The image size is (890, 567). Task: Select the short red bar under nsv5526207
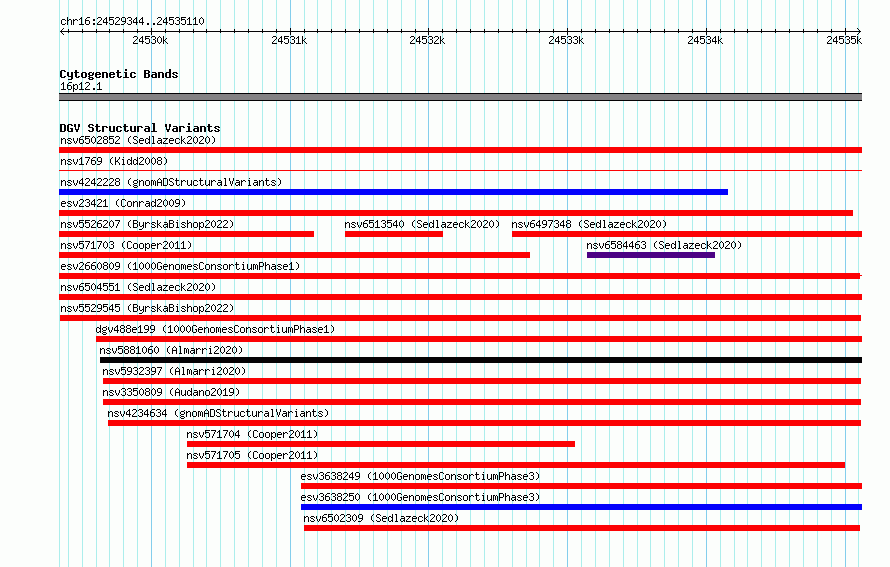(x=187, y=234)
